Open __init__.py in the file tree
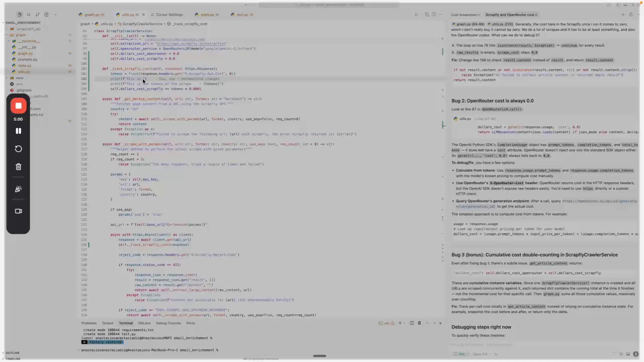This screenshot has height=362, width=644. 27,47
